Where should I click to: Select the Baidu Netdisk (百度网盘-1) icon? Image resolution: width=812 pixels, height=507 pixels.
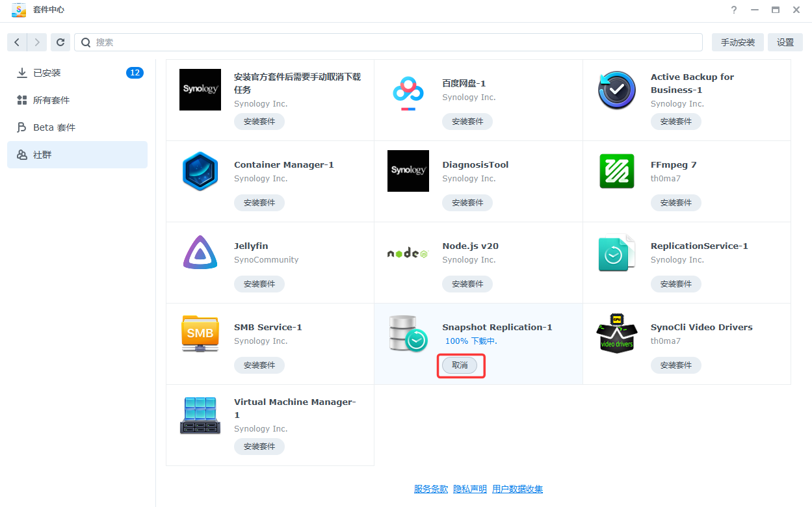[x=408, y=94]
